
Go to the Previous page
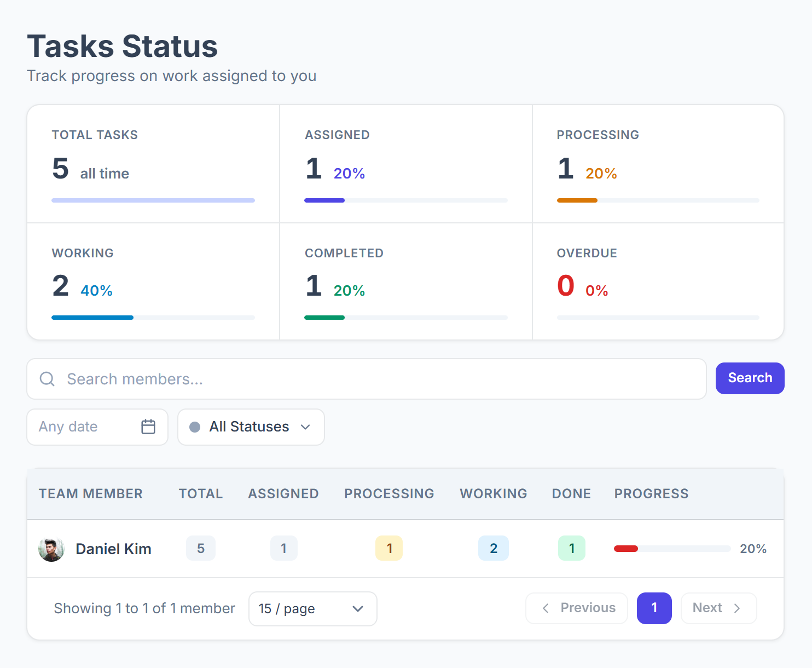pos(577,608)
